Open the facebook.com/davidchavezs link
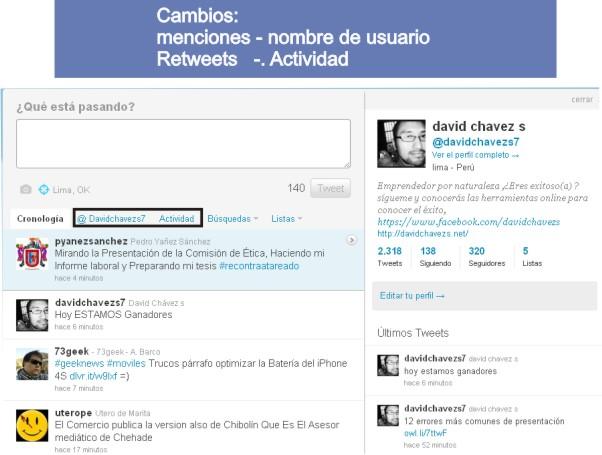 tap(468, 222)
